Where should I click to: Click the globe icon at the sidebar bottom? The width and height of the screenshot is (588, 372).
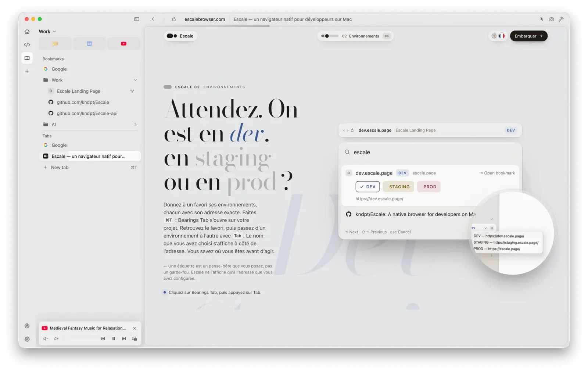click(27, 326)
